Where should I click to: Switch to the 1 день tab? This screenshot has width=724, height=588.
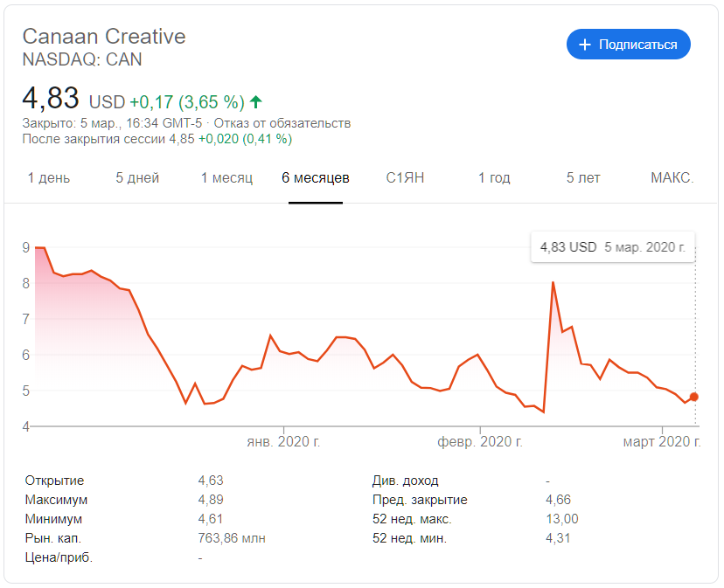[x=48, y=177]
